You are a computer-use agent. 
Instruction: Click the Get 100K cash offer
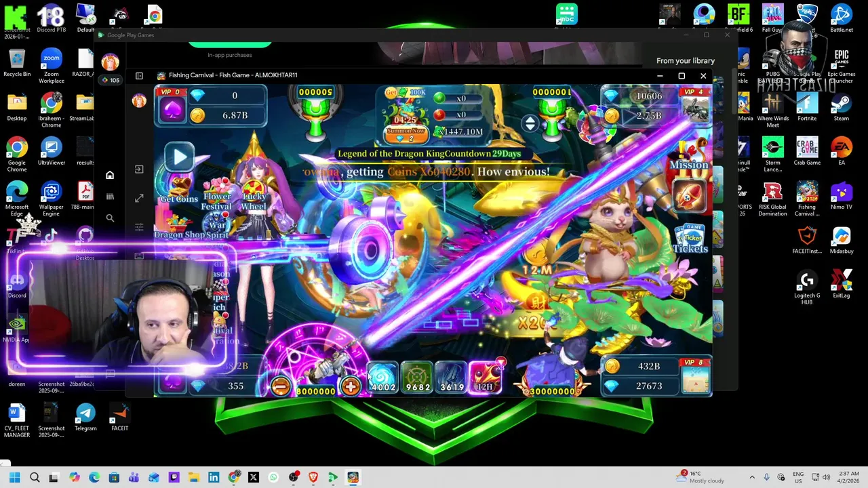[405, 93]
